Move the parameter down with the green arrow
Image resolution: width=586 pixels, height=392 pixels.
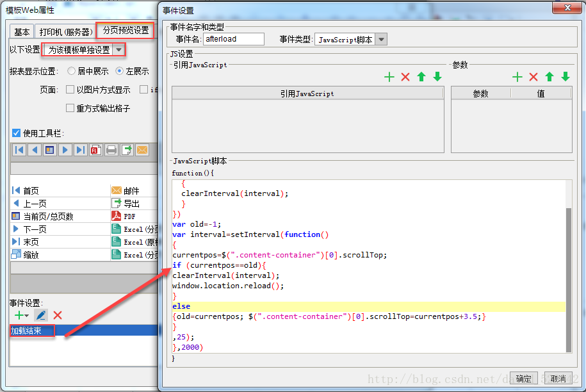click(566, 77)
